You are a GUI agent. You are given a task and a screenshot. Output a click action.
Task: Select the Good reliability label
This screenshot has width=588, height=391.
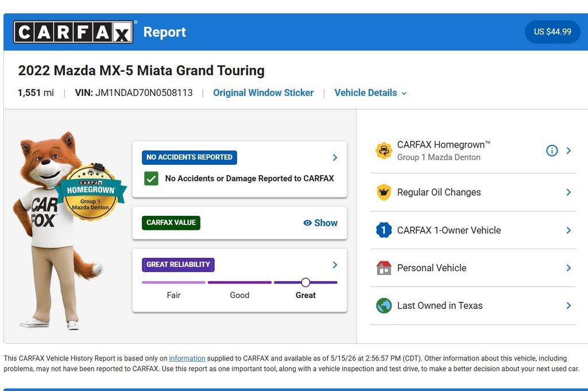(239, 296)
